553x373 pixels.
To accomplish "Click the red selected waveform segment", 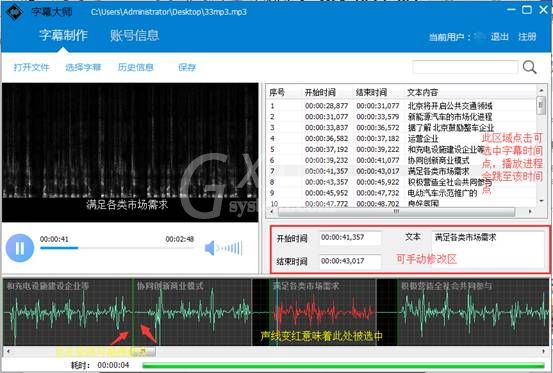I will click(x=323, y=312).
